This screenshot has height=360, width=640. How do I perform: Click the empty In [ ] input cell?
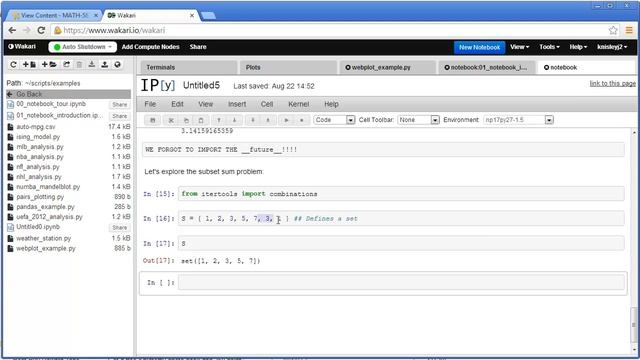pos(401,282)
